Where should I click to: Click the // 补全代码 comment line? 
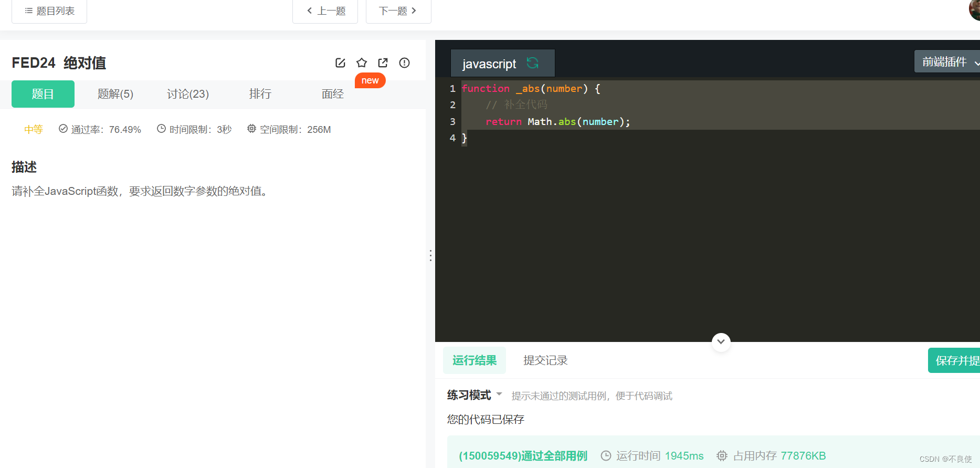(x=517, y=105)
